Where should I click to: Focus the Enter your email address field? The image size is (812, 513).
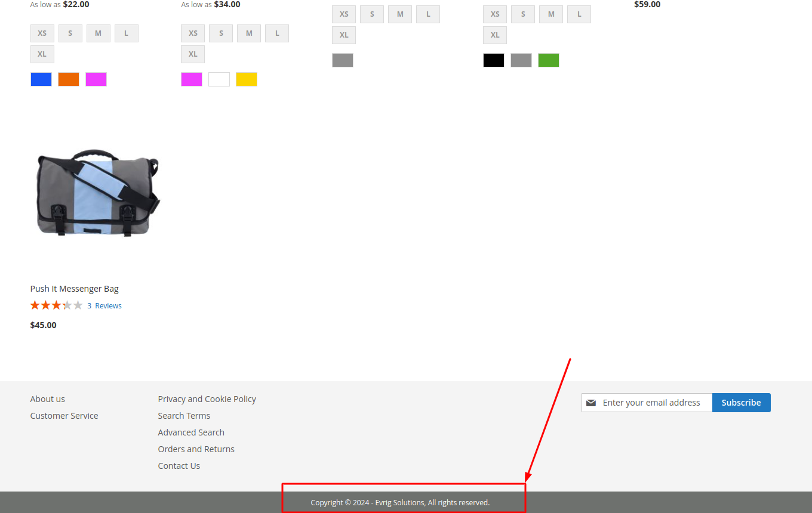(x=654, y=403)
